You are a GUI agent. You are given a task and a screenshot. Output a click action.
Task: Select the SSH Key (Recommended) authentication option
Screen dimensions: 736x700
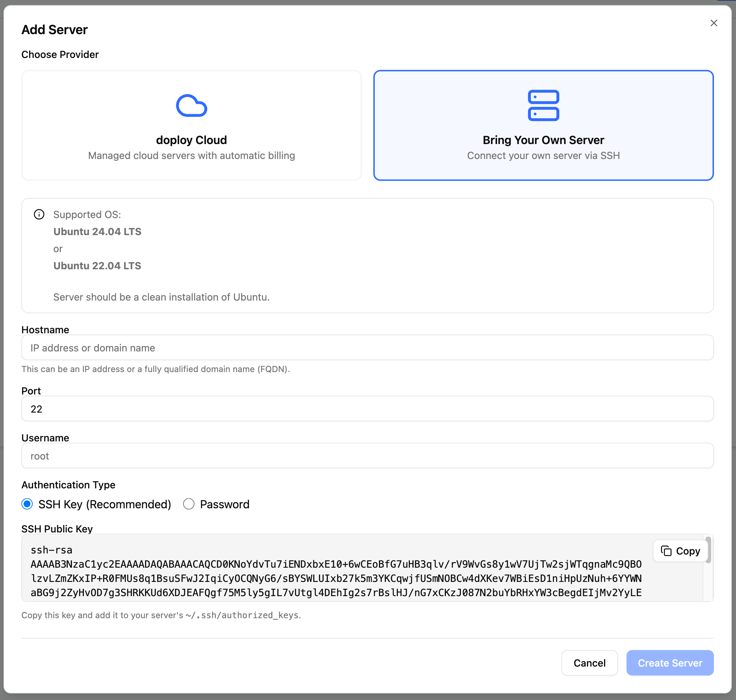[27, 504]
